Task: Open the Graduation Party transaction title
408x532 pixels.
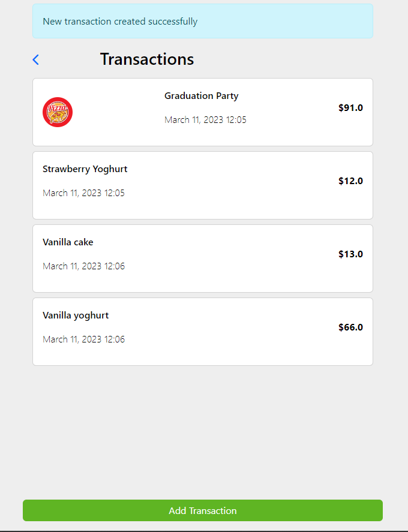Action: (201, 96)
